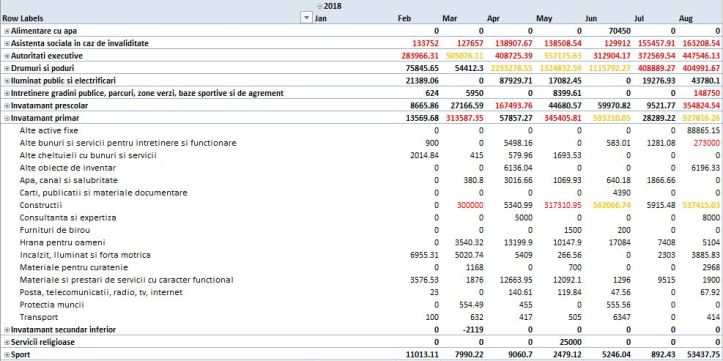
Task: Select the Aug column header
Action: coord(686,18)
